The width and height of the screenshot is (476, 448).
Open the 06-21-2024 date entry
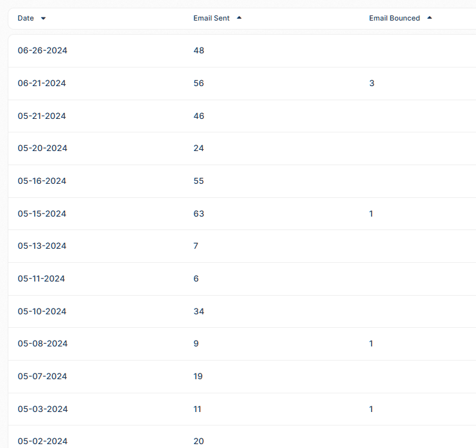[42, 84]
